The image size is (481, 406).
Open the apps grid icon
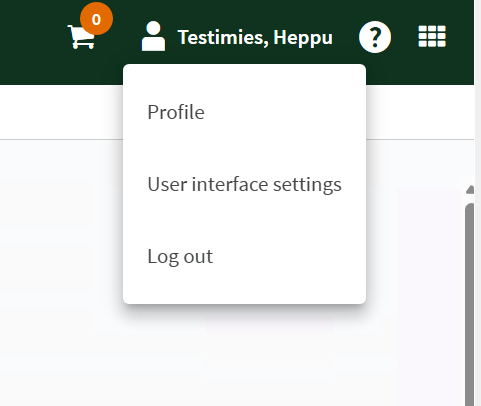pyautogui.click(x=432, y=36)
